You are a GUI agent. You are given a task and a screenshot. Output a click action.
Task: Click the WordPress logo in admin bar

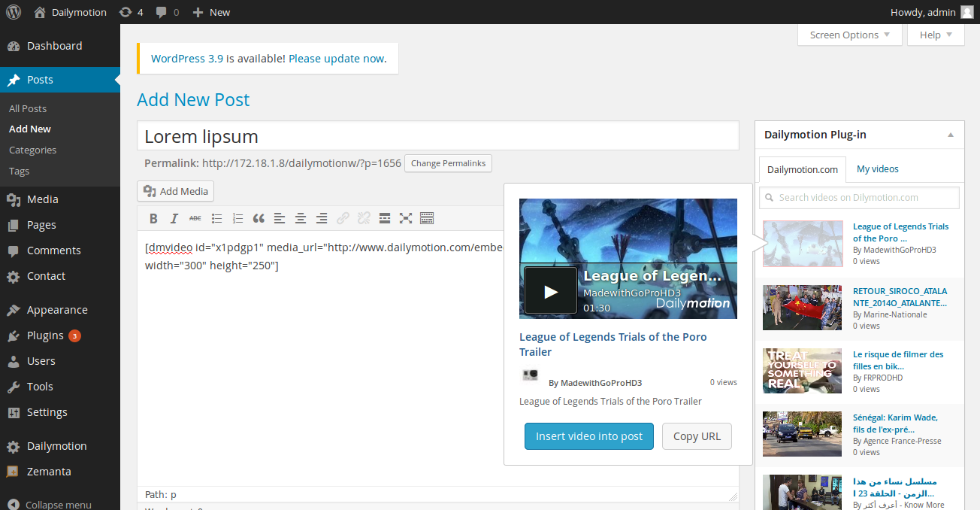click(x=14, y=12)
